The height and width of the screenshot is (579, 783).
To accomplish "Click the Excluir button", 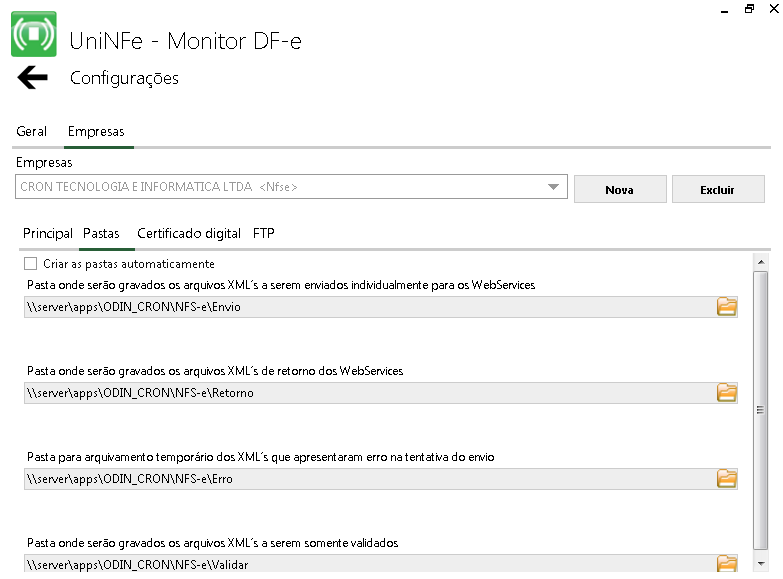I will click(718, 189).
